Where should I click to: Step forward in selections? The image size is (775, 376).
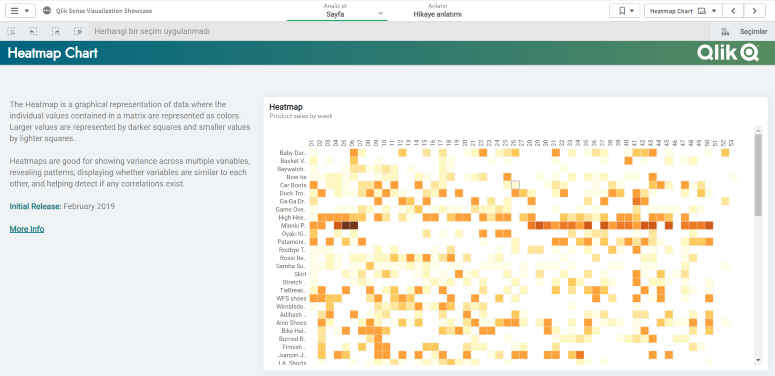[x=56, y=31]
